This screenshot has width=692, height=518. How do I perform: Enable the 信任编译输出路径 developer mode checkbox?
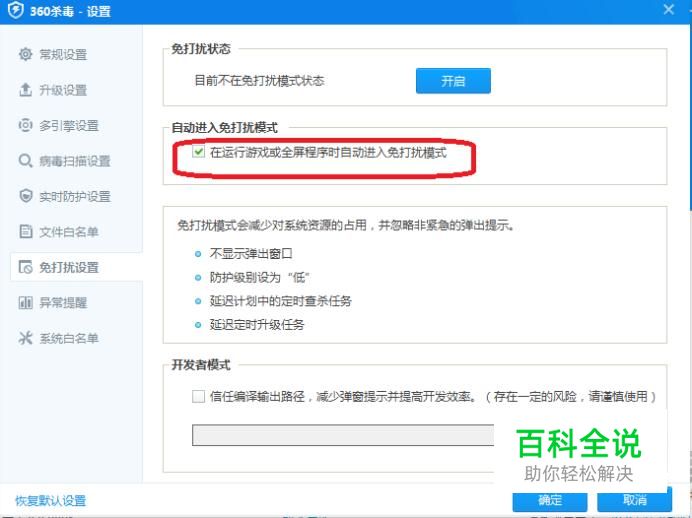tap(199, 396)
